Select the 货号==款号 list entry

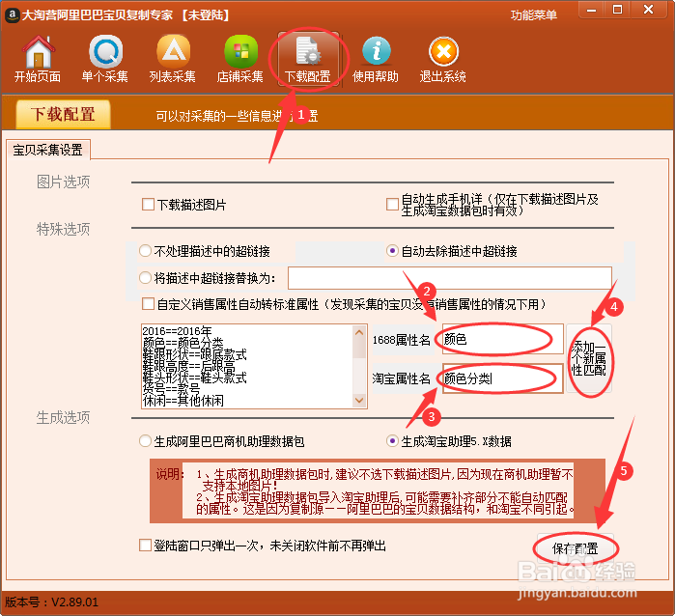[x=171, y=389]
